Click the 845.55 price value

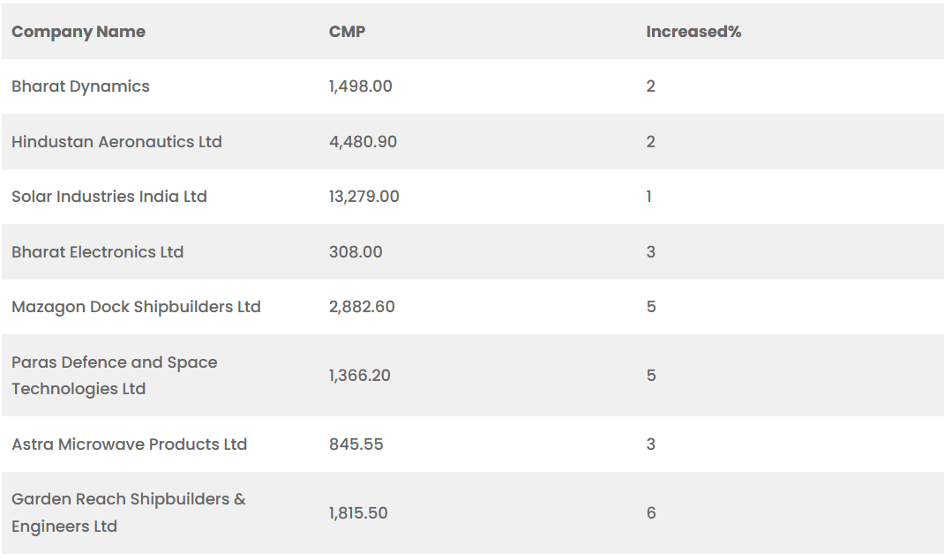click(356, 444)
